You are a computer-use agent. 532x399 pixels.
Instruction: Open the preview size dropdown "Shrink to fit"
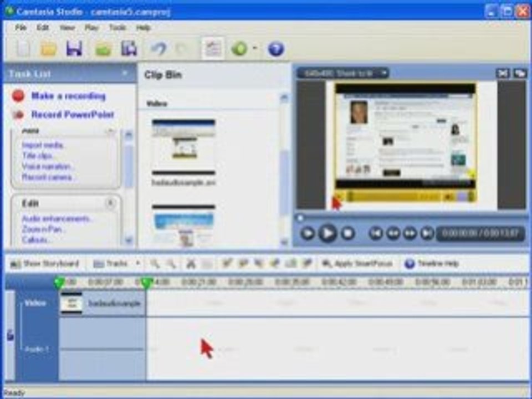click(x=343, y=73)
